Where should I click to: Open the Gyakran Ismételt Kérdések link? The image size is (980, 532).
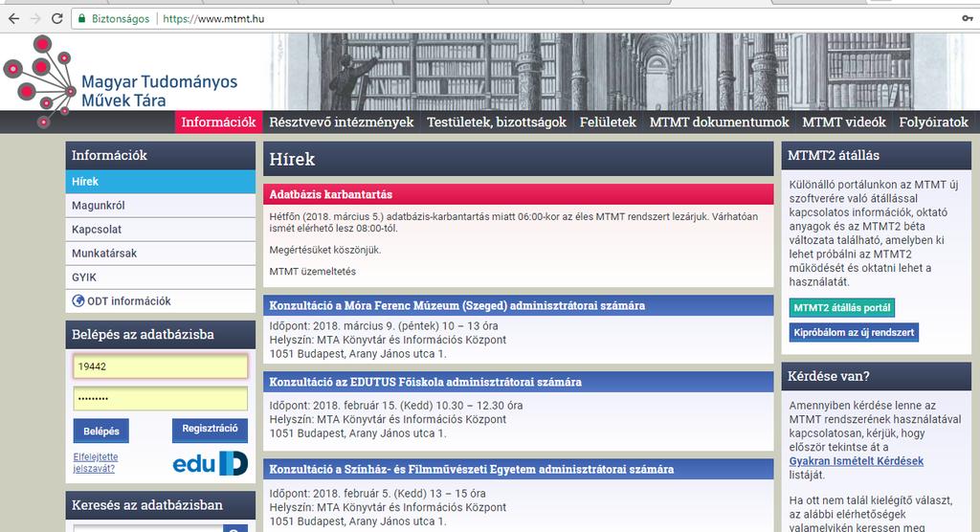point(856,461)
